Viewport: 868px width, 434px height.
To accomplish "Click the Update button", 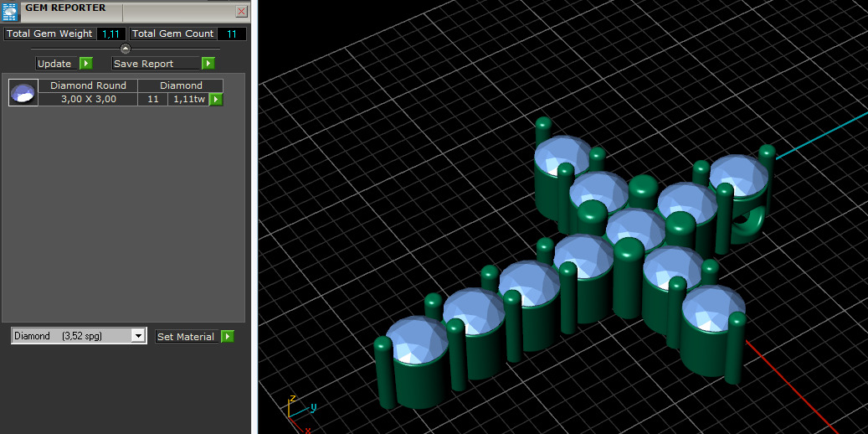I will pyautogui.click(x=58, y=63).
